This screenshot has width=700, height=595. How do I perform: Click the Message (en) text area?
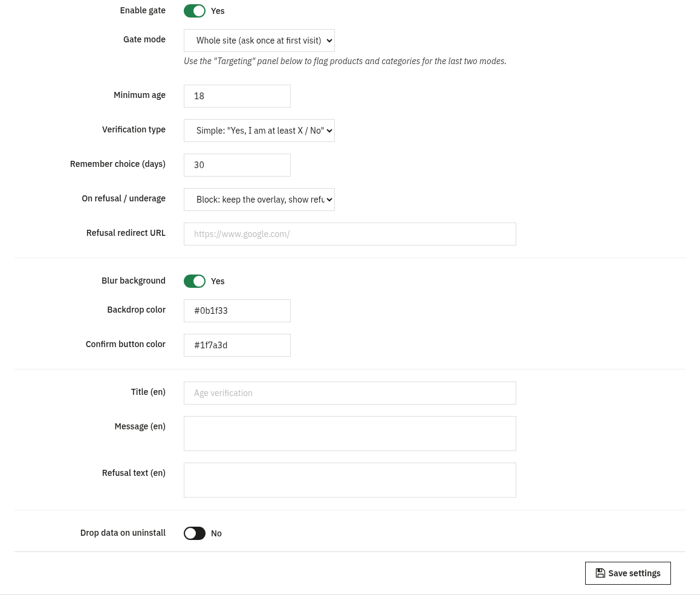pos(349,434)
